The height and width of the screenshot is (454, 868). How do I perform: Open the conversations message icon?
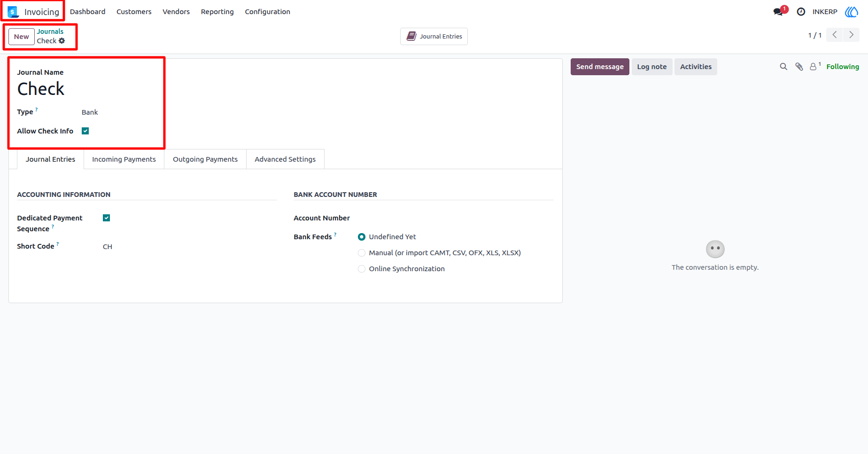point(778,12)
